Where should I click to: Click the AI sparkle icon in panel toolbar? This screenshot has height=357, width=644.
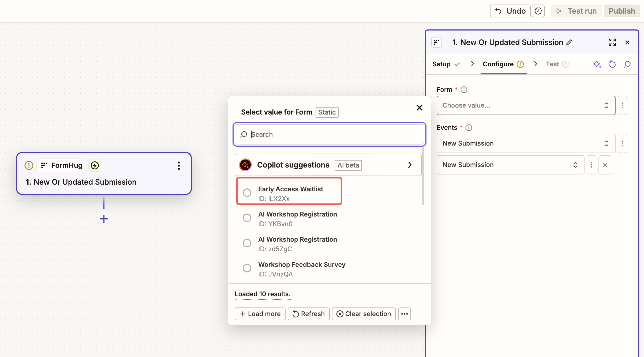(x=597, y=64)
